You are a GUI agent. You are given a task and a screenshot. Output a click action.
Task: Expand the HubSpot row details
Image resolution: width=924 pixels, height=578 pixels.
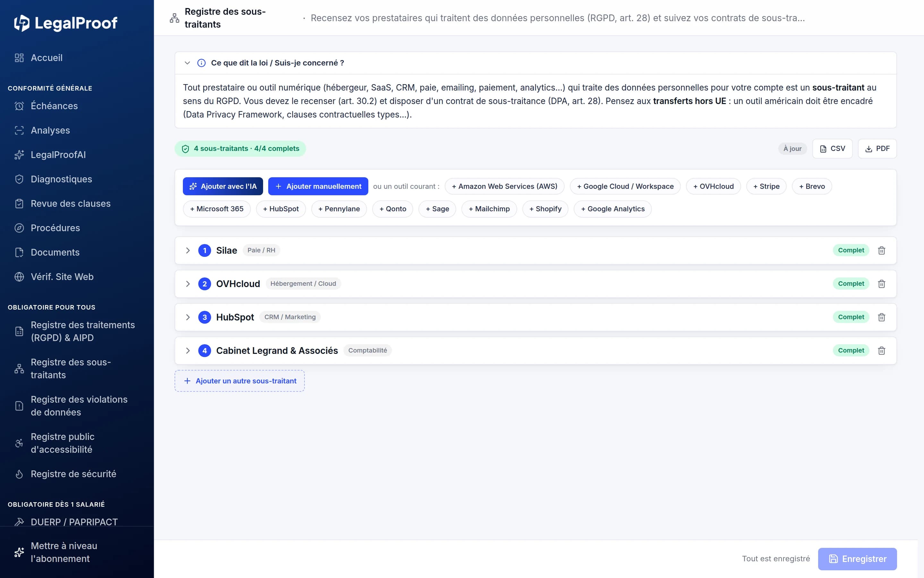click(188, 317)
